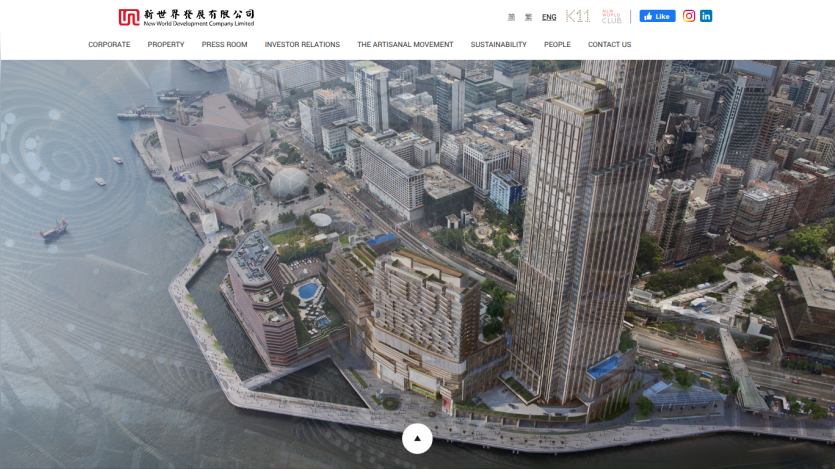835x469 pixels.
Task: Open the PEOPLE menu
Action: tap(557, 45)
